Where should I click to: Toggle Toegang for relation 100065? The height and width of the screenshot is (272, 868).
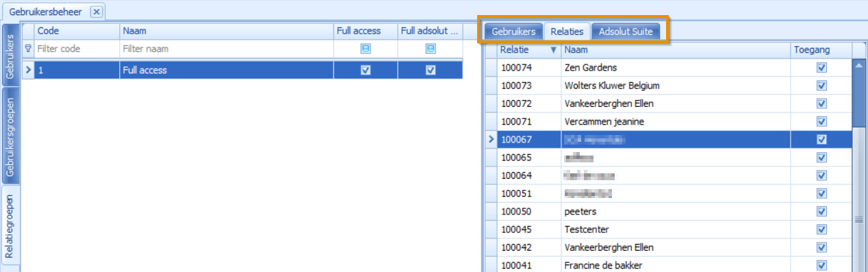pos(821,158)
